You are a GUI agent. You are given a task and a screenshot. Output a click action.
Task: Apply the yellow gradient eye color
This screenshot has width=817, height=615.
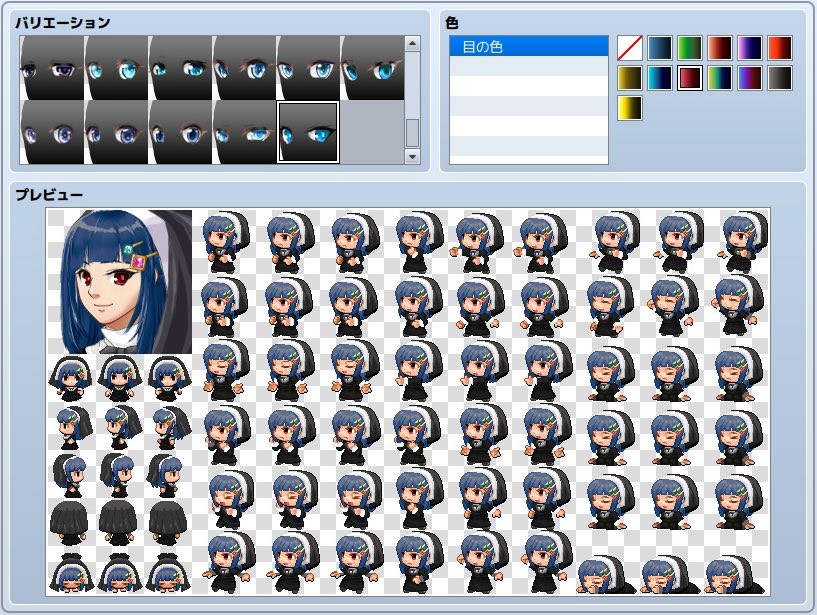[x=630, y=108]
